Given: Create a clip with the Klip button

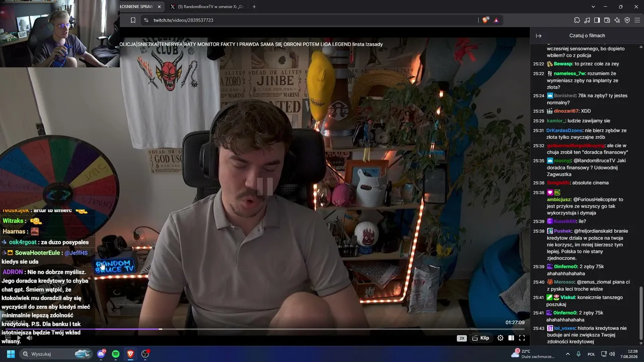Looking at the screenshot, I should tap(480, 338).
